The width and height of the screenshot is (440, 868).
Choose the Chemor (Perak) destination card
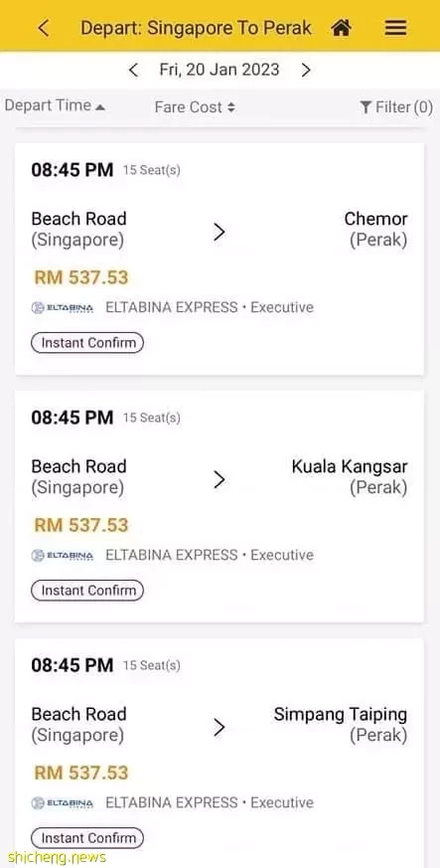220,260
